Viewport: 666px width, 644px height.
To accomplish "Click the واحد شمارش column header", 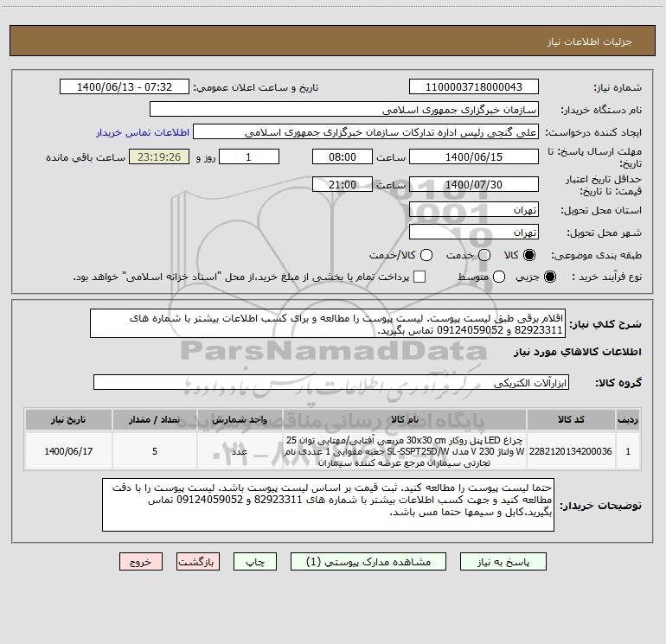I will (x=240, y=419).
